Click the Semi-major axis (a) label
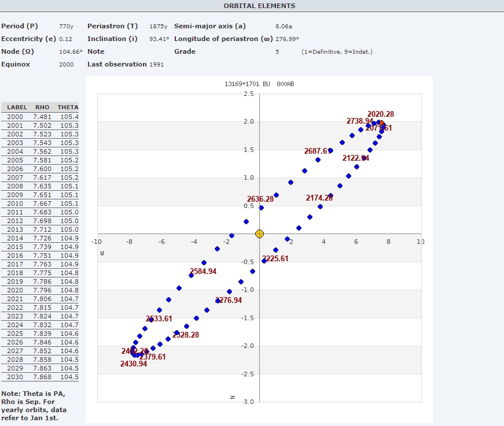 point(209,26)
